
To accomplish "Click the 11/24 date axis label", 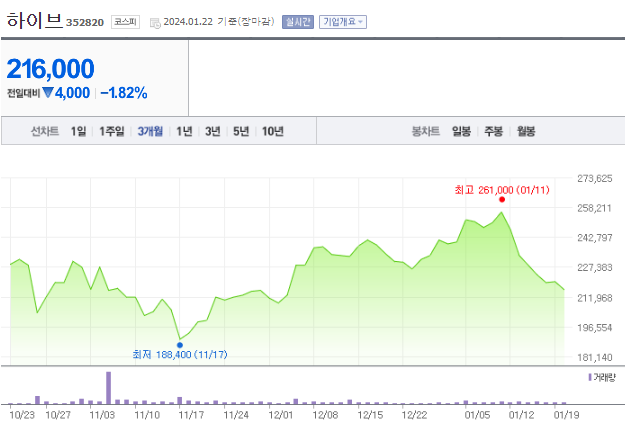I will coord(236,415).
